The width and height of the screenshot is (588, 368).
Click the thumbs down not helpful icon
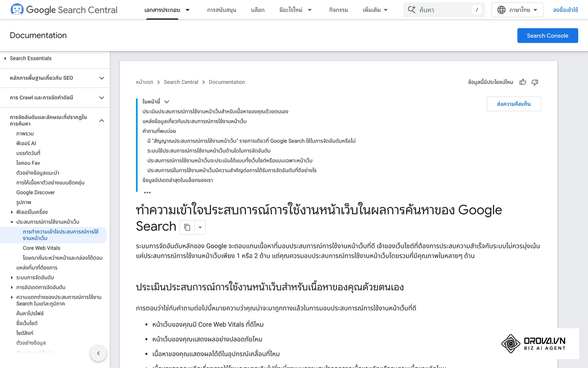[x=535, y=82]
